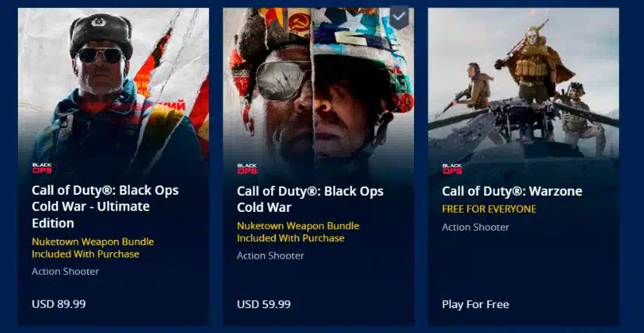The image size is (644, 333).
Task: Click the Black Ops logo on Ultimate Edition card
Action: pyautogui.click(x=42, y=168)
